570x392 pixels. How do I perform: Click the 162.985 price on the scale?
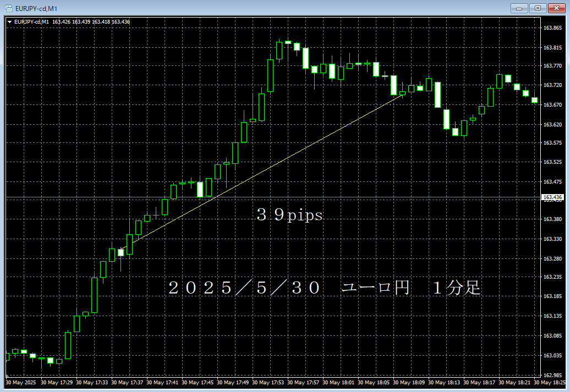click(x=552, y=375)
